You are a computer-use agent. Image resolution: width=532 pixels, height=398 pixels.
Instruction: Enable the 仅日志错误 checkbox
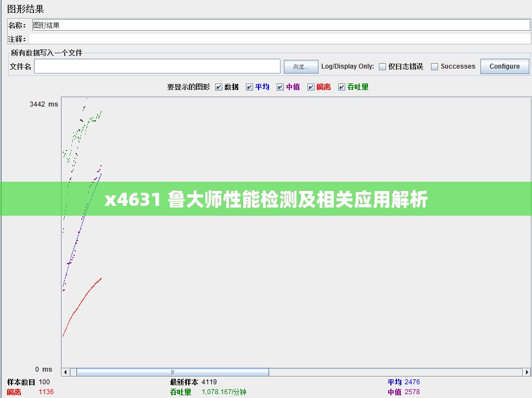coord(382,66)
